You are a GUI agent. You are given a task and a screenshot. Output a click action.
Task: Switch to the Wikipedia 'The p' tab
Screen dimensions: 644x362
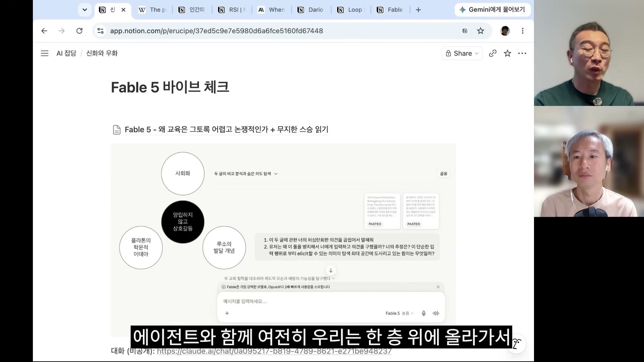pos(153,10)
